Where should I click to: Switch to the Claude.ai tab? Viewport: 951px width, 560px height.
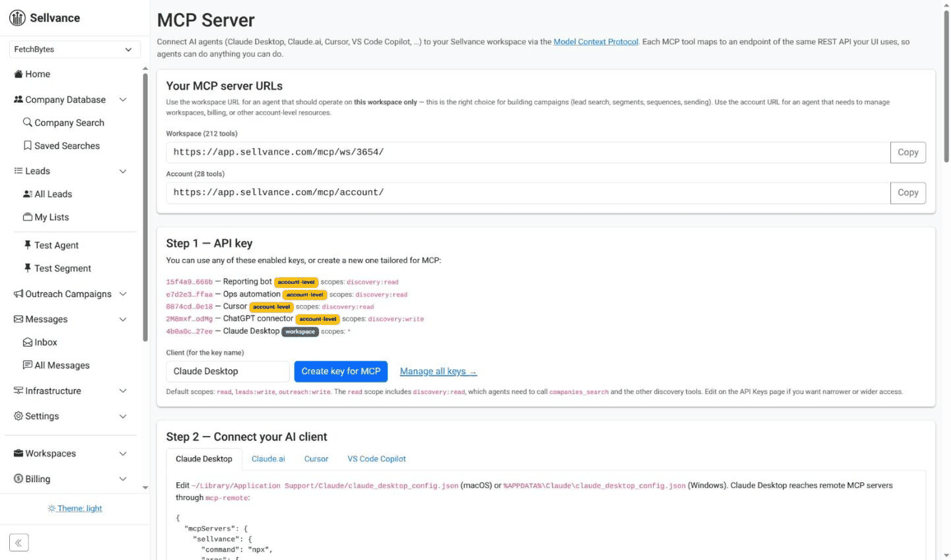[268, 459]
